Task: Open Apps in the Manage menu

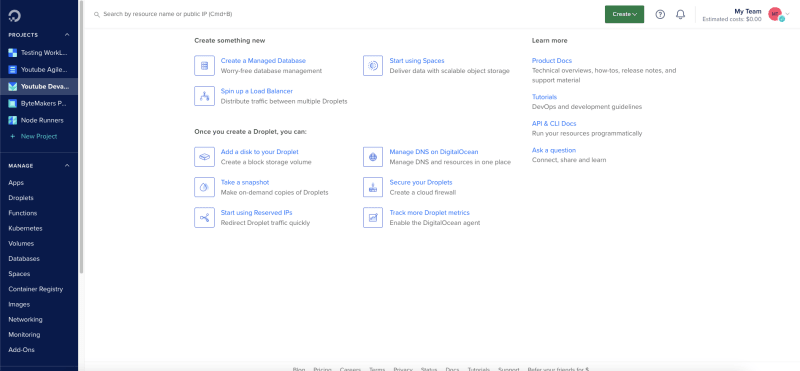Action: [16, 183]
